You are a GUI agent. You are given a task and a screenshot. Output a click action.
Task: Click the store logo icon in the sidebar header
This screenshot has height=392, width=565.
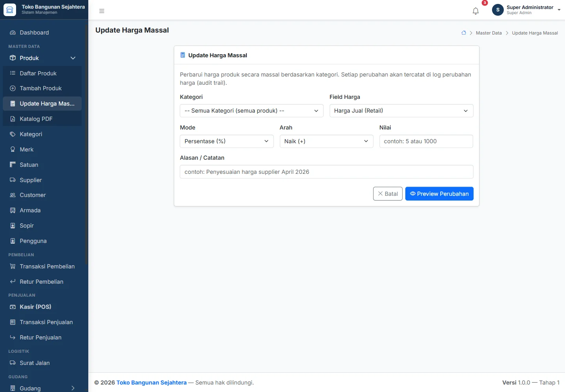[x=10, y=10]
